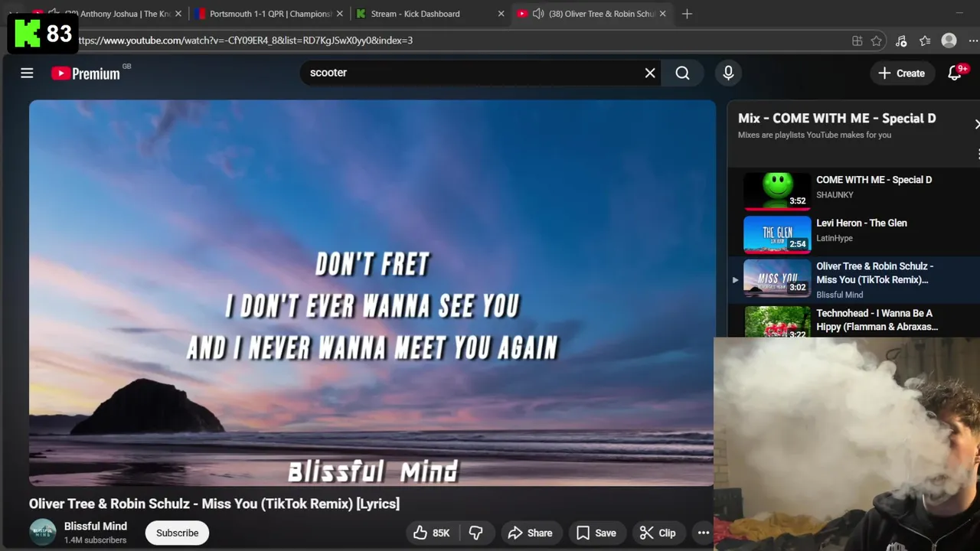Open split screen icon in address bar
The width and height of the screenshot is (980, 551).
point(857,41)
